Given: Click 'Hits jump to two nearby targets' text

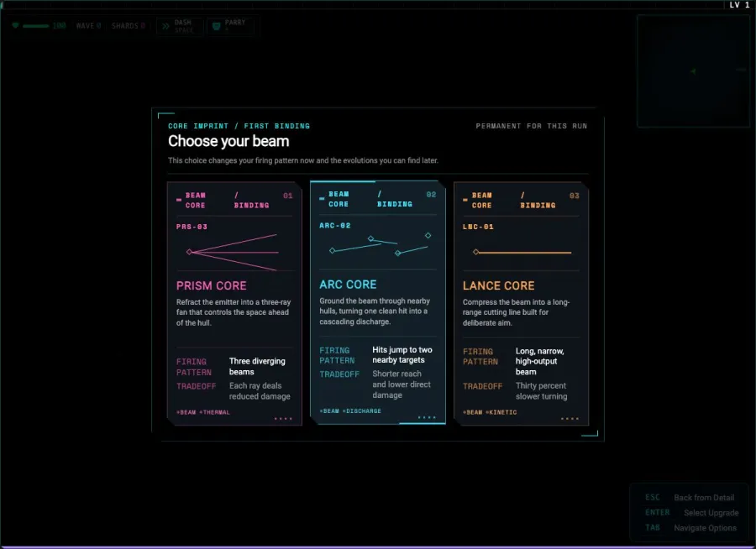Looking at the screenshot, I should coord(402,355).
